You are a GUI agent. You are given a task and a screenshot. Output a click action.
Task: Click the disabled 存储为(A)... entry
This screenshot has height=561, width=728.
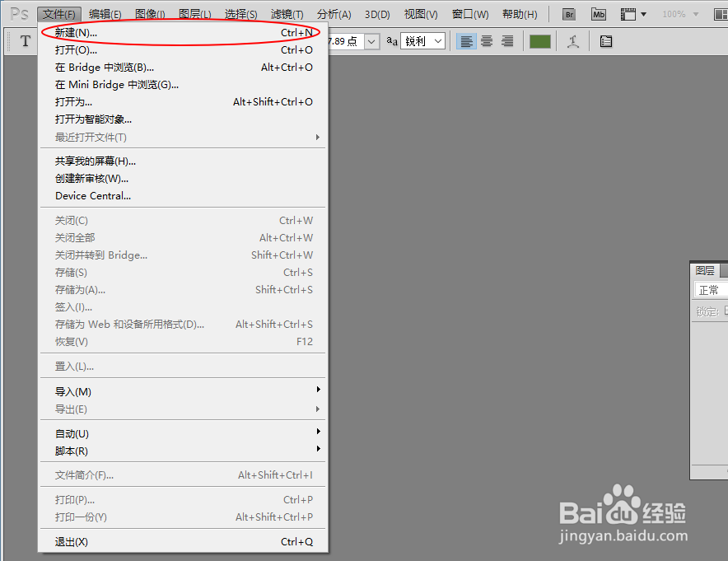183,290
